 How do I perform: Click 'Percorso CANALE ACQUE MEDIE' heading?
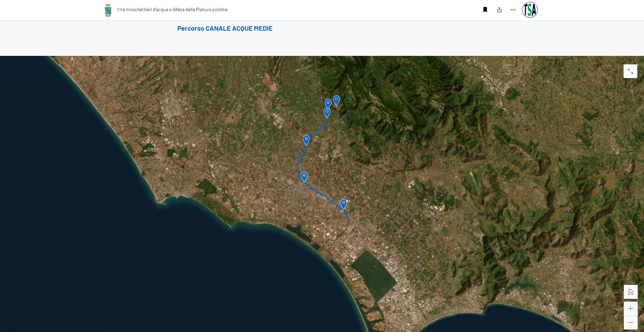coord(225,29)
